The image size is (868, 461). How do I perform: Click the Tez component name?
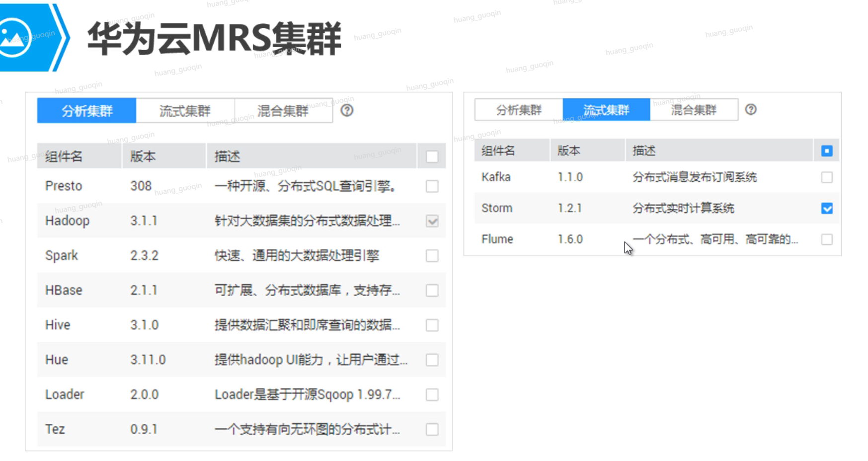click(55, 429)
